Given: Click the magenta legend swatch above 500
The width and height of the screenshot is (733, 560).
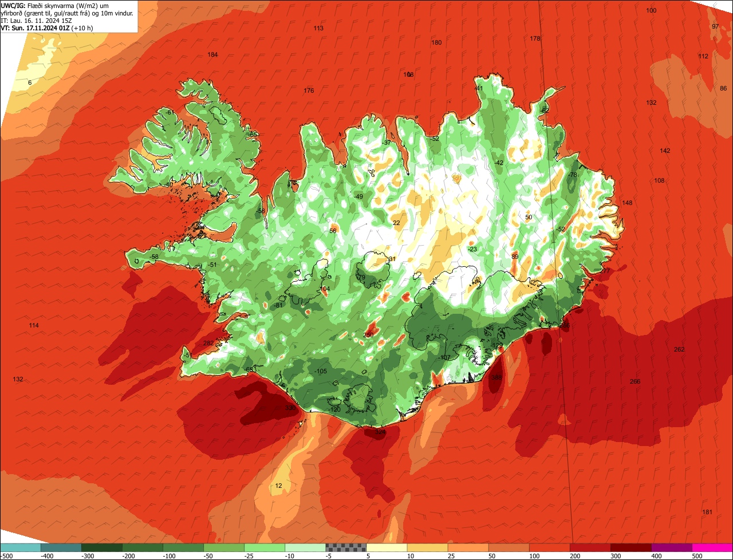Looking at the screenshot, I should [x=712, y=547].
